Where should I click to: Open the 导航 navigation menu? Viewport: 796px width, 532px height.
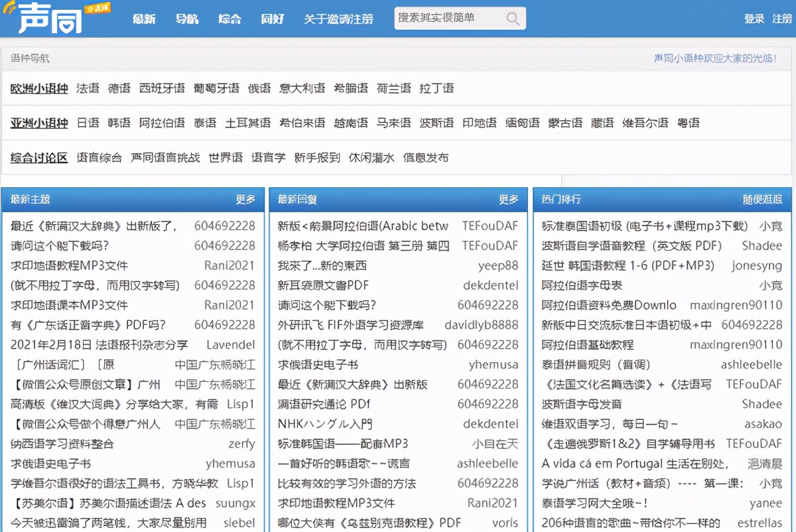pyautogui.click(x=186, y=19)
